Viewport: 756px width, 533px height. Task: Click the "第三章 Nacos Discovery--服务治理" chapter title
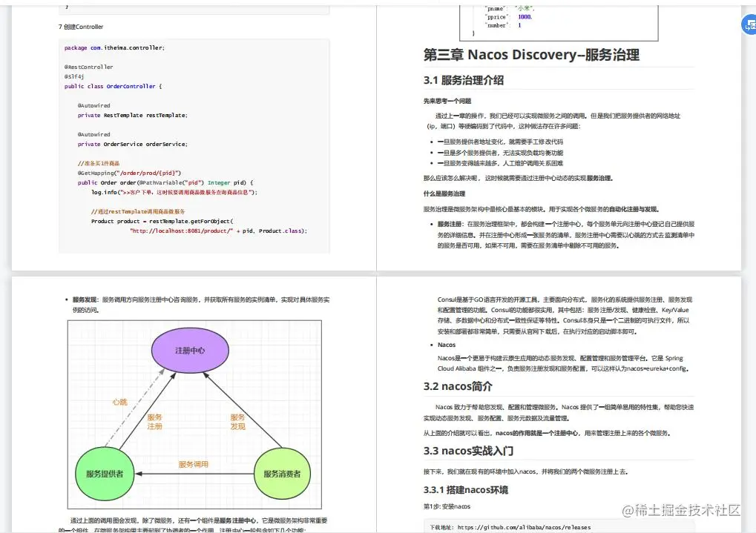pyautogui.click(x=531, y=55)
